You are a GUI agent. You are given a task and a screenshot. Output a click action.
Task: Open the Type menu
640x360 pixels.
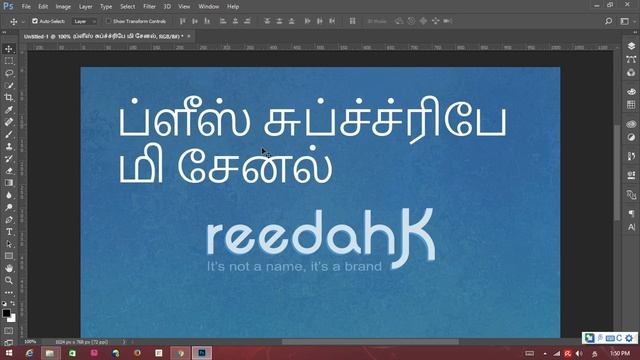click(106, 7)
